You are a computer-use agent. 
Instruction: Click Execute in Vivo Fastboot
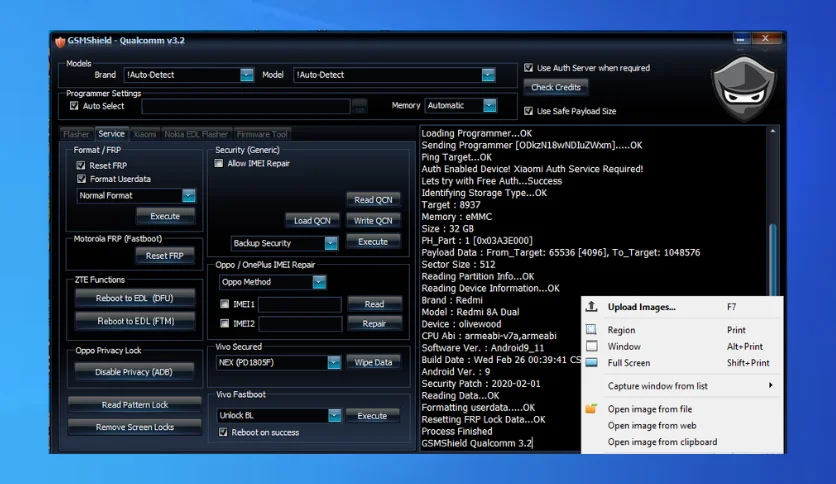pos(372,415)
